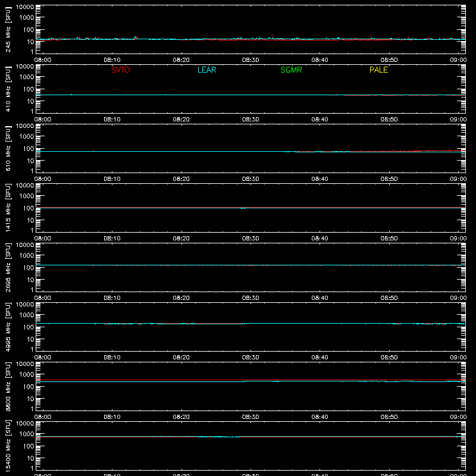Click the 1000 y-axis value of 15400 MHz plot
The image size is (476, 476).
(x=27, y=434)
